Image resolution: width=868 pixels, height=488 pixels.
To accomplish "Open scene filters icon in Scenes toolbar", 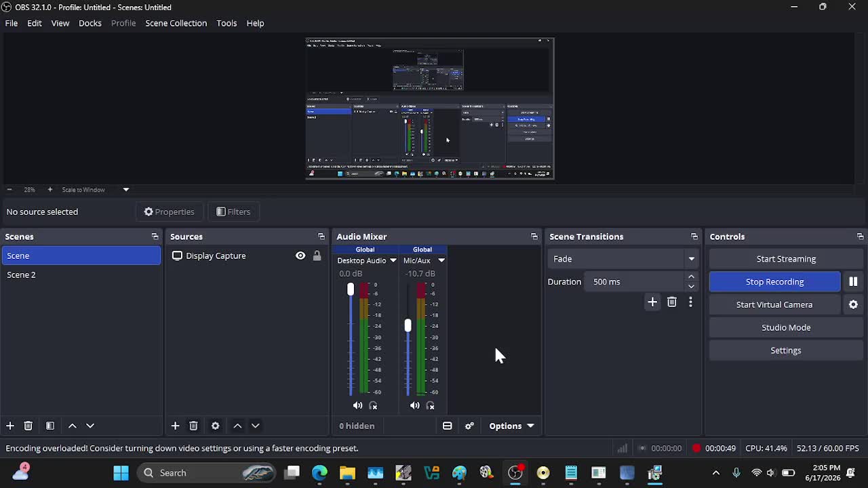I will [x=50, y=426].
